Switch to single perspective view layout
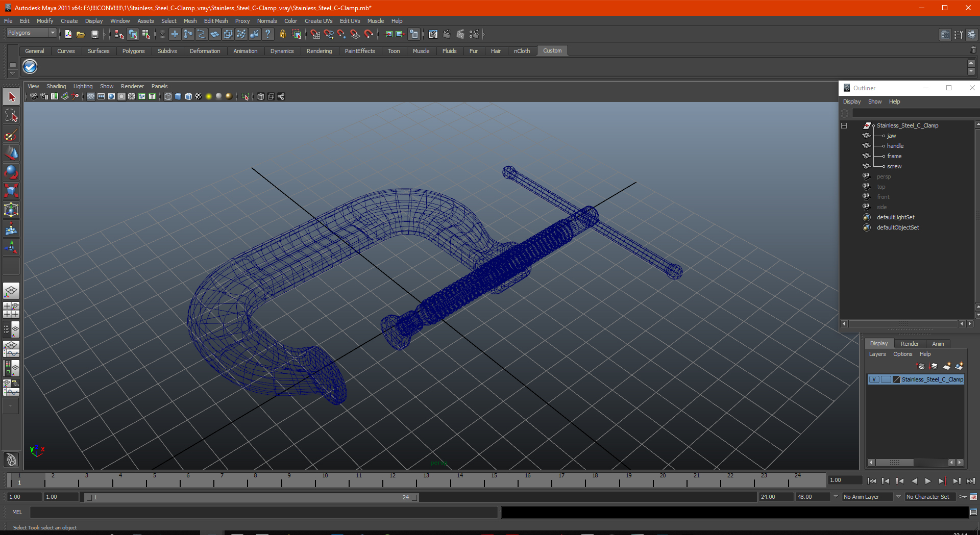Screen dimensions: 980x535 click(x=11, y=291)
